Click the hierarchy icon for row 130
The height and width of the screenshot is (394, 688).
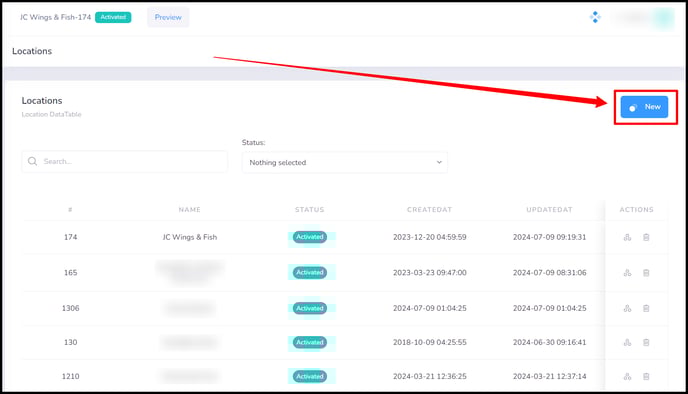click(627, 343)
